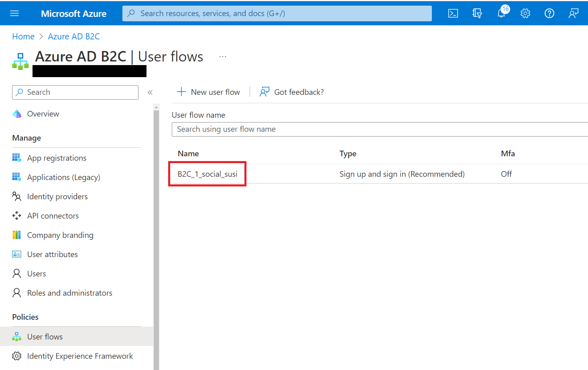The image size is (588, 370).
Task: Click the plus icon for New user flow
Action: point(181,92)
